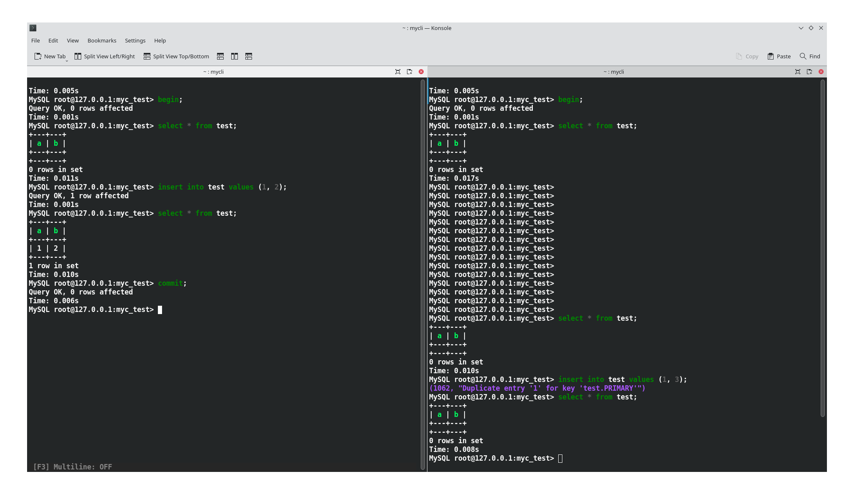
Task: Maximize the Konsole window
Action: (811, 28)
